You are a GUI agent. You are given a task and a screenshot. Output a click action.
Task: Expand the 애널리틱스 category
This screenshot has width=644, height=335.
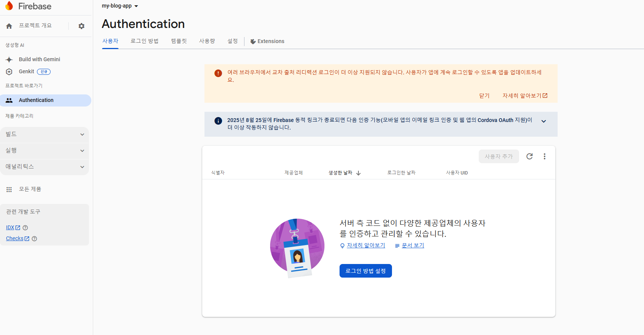click(x=45, y=167)
